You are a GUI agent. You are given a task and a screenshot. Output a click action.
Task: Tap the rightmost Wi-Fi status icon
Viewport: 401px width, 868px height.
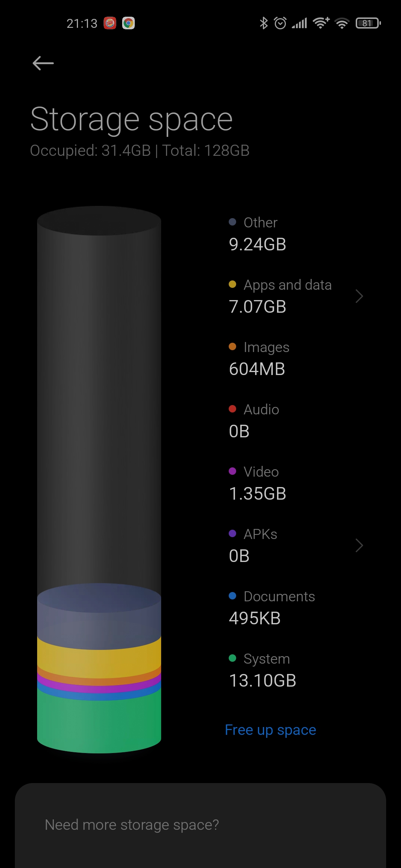(x=342, y=23)
